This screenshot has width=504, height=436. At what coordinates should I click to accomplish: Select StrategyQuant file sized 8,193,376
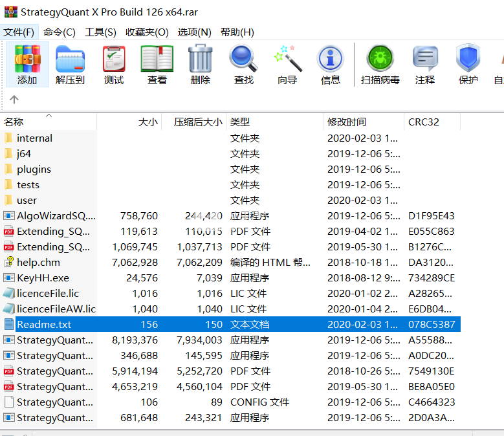(55, 340)
